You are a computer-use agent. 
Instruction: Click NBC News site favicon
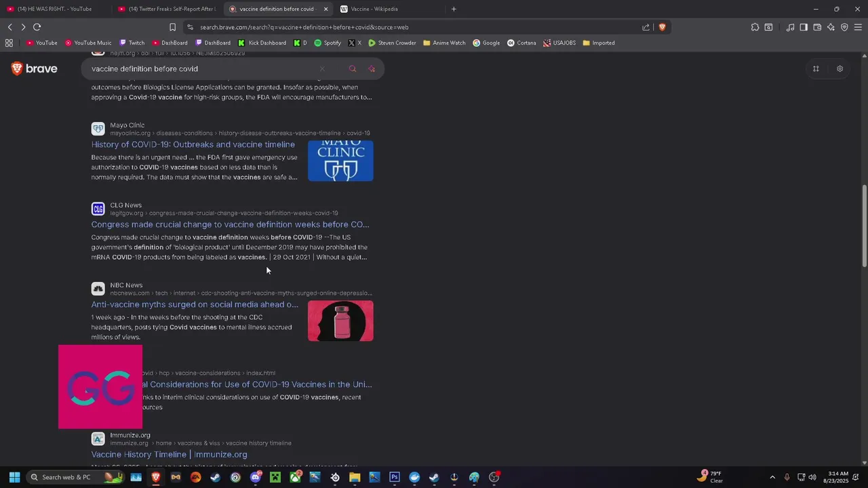point(98,289)
